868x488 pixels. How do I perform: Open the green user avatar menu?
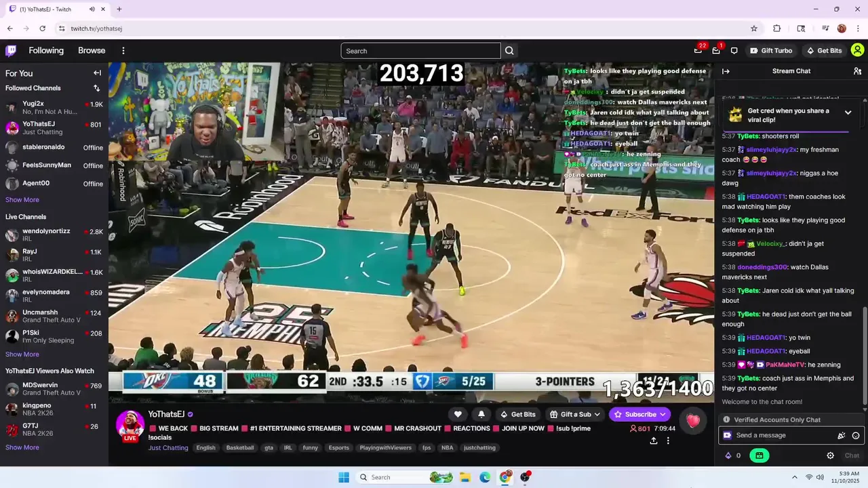[x=857, y=50]
